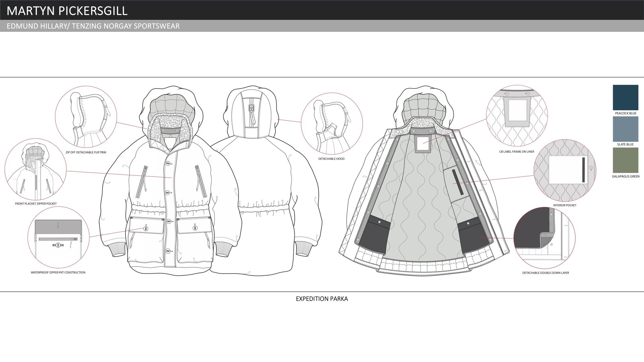Viewport: 644px width, 362px height.
Task: Click the Peacock Blue label text
Action: pyautogui.click(x=625, y=113)
